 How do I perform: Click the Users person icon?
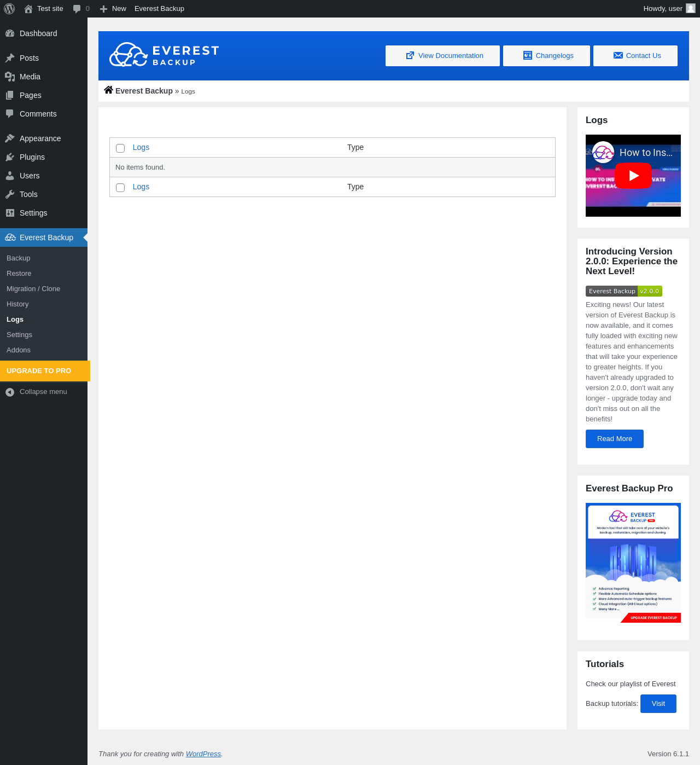pos(10,176)
